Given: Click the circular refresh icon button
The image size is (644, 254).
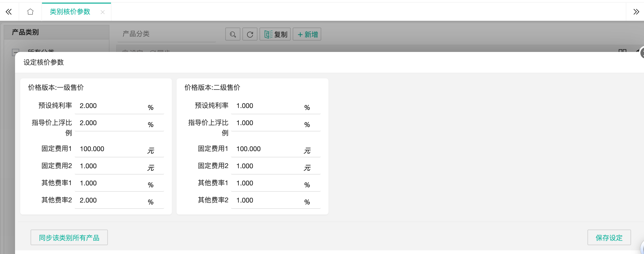Looking at the screenshot, I should (250, 34).
